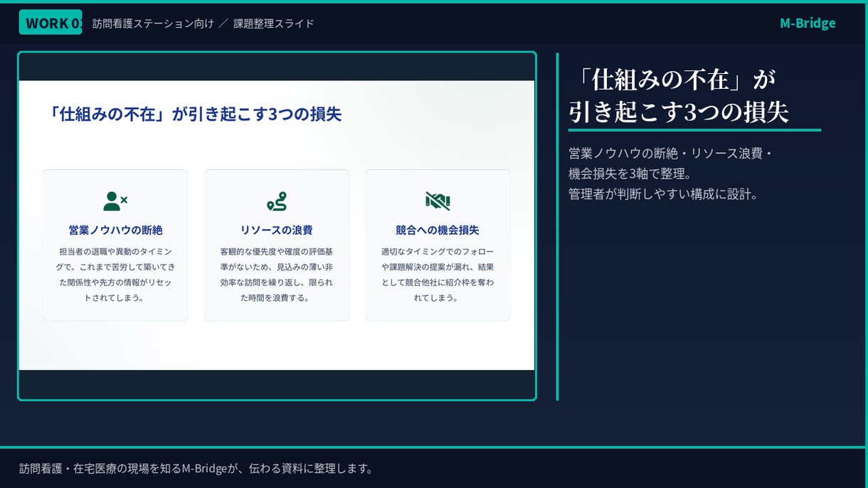868x488 pixels.
Task: Click the card text 適切なタイミングでのフォロー
Action: (x=438, y=252)
